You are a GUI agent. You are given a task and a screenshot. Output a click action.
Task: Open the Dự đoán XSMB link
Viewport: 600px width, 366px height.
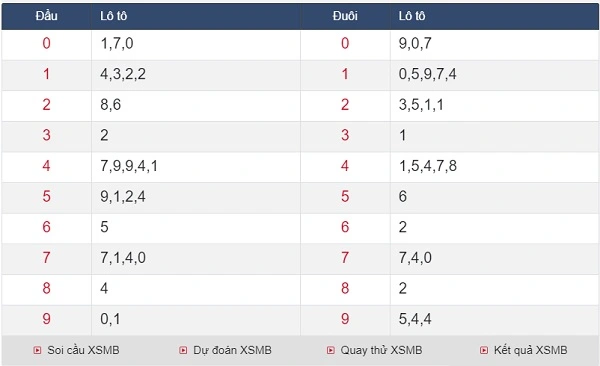(x=232, y=350)
